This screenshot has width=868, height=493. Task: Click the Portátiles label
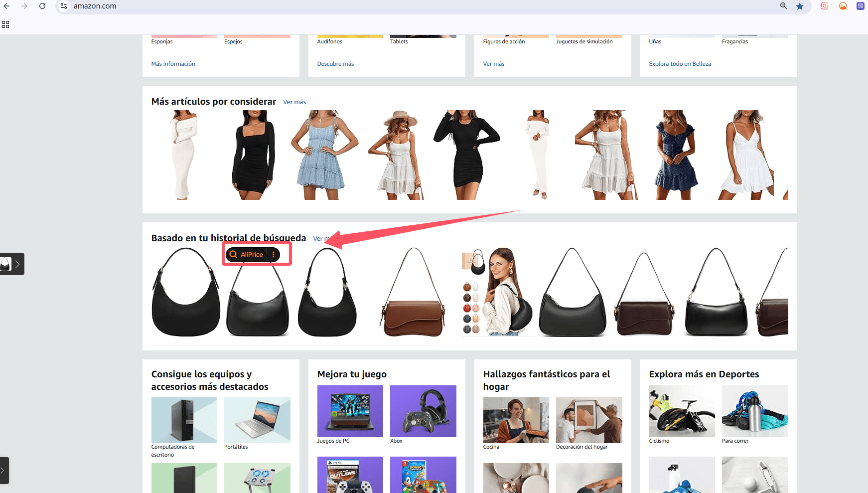pyautogui.click(x=236, y=447)
